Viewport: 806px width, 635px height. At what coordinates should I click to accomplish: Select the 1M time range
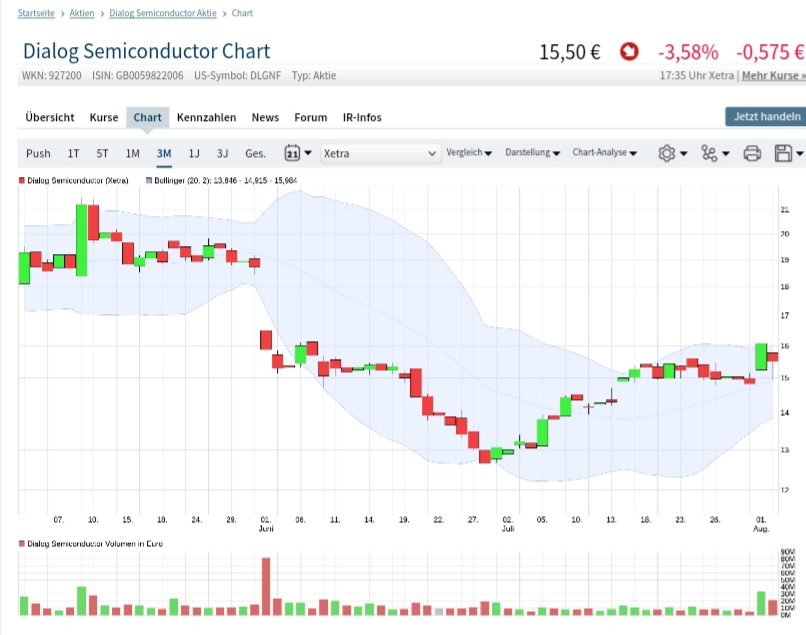132,153
